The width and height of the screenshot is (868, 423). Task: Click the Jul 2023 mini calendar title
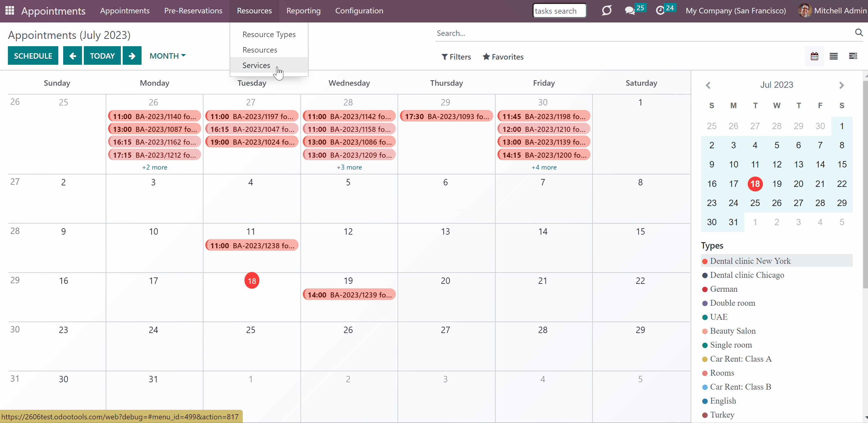pyautogui.click(x=776, y=85)
